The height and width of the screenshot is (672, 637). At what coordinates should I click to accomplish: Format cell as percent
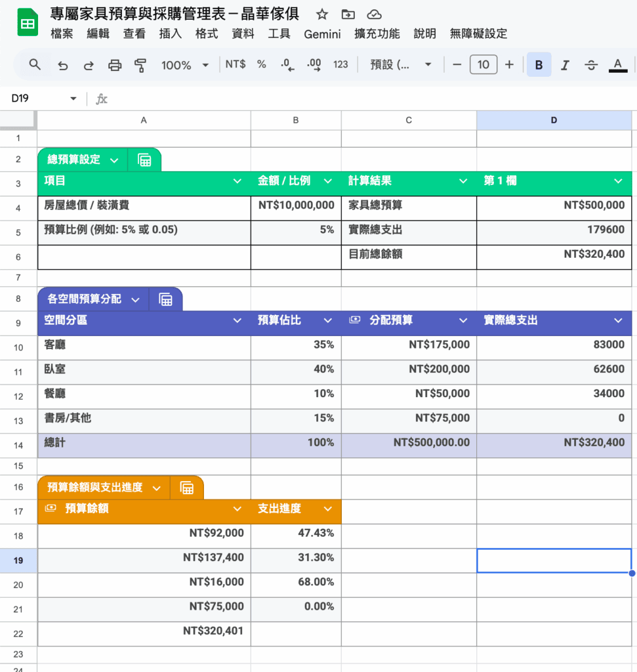point(261,64)
